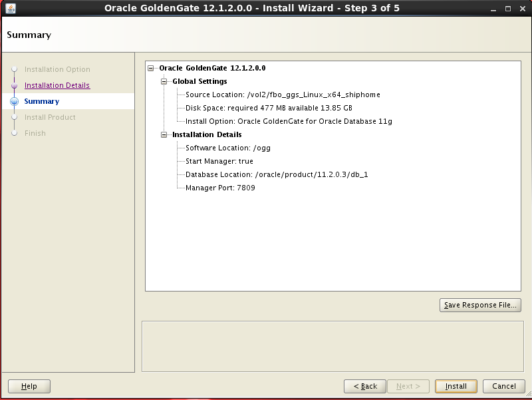Click the Java icon in the title bar
532x400 pixels.
point(11,8)
